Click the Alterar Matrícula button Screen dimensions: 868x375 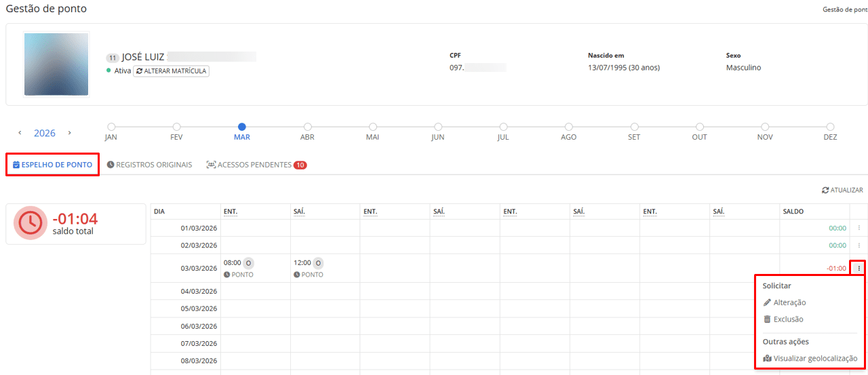click(x=171, y=71)
